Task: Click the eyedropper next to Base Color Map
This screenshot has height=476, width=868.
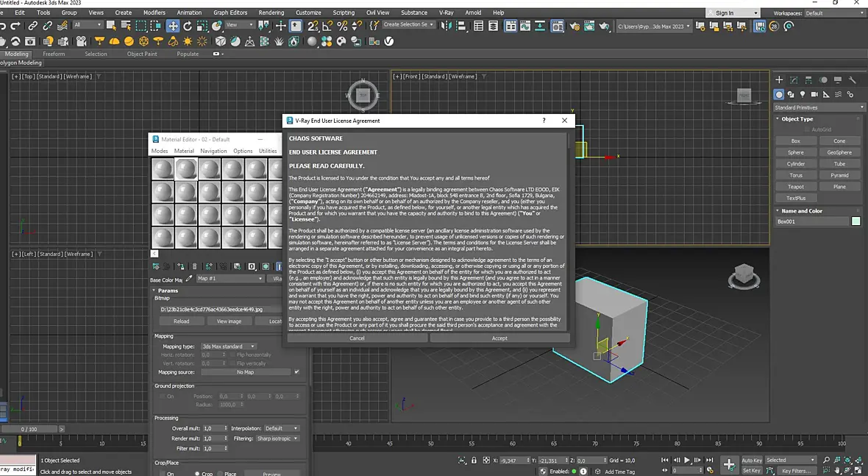Action: pyautogui.click(x=189, y=279)
